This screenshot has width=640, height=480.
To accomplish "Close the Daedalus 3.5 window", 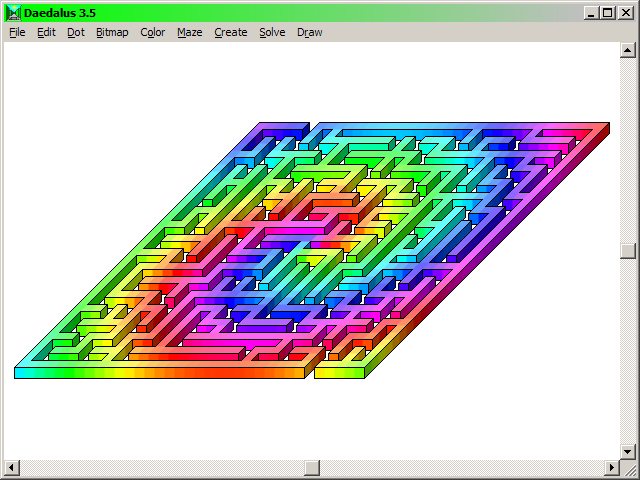I will tap(626, 12).
